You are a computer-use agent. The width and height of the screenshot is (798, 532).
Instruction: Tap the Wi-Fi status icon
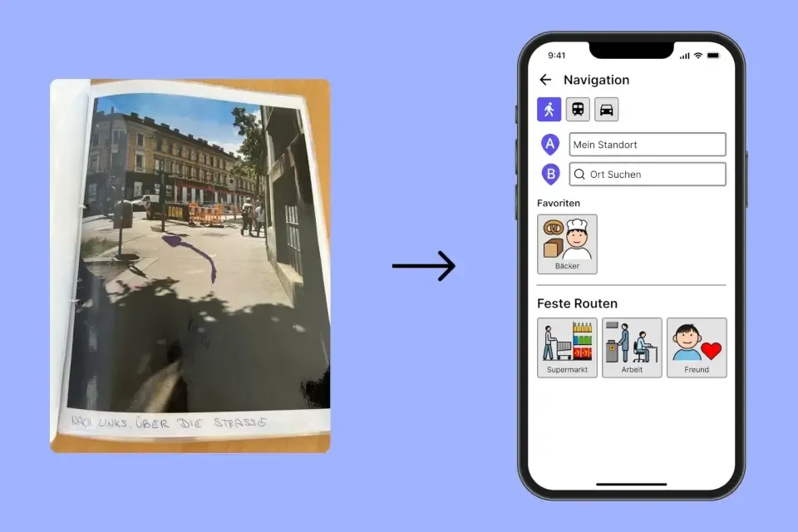tap(698, 56)
